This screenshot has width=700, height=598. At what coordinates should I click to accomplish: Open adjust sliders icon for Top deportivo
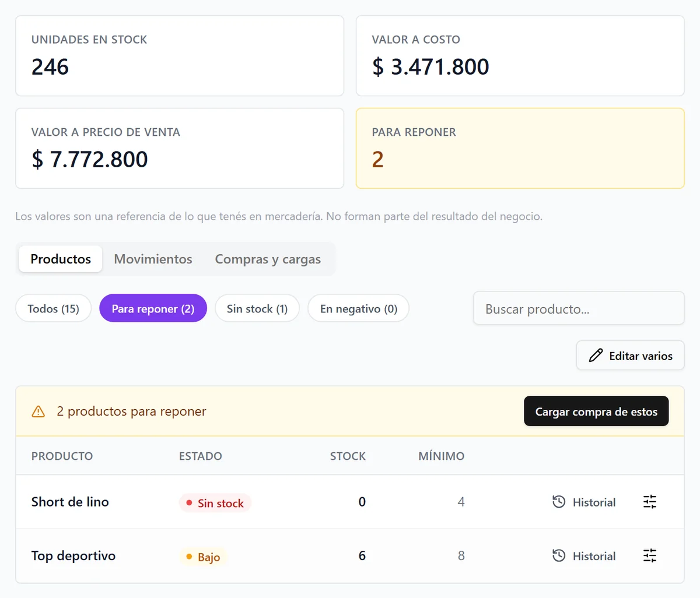(x=650, y=556)
